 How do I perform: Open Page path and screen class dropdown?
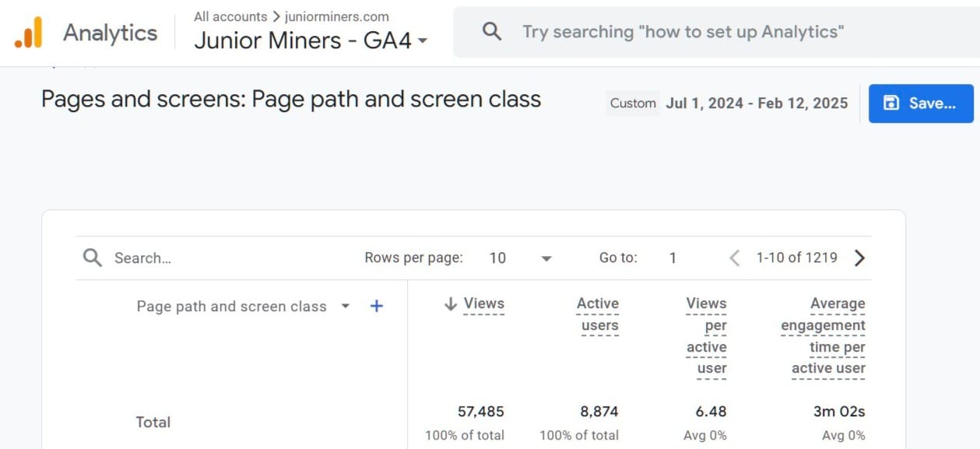(x=346, y=307)
